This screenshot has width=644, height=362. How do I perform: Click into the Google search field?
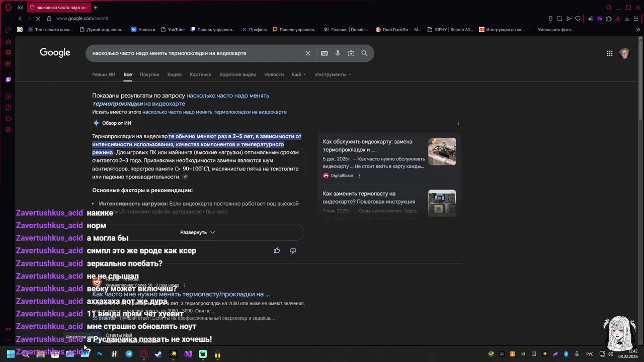click(x=196, y=53)
